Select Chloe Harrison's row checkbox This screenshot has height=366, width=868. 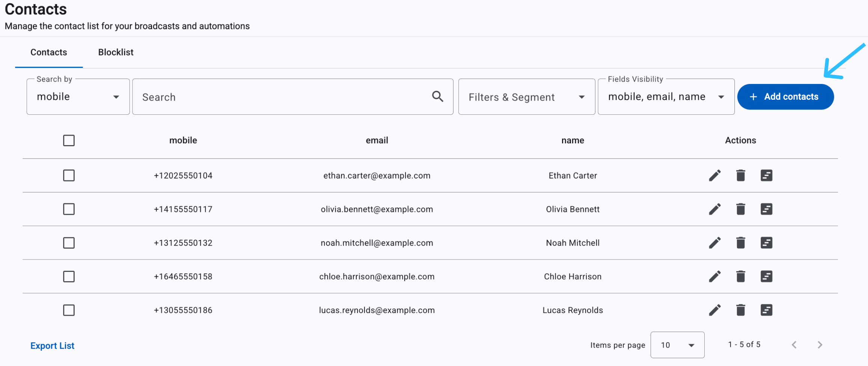(x=69, y=277)
